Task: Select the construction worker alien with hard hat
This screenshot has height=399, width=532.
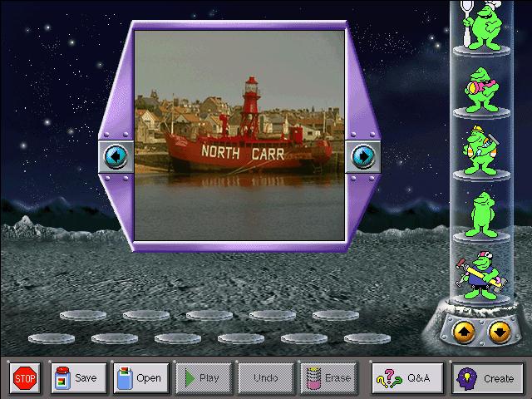Action: (481, 150)
